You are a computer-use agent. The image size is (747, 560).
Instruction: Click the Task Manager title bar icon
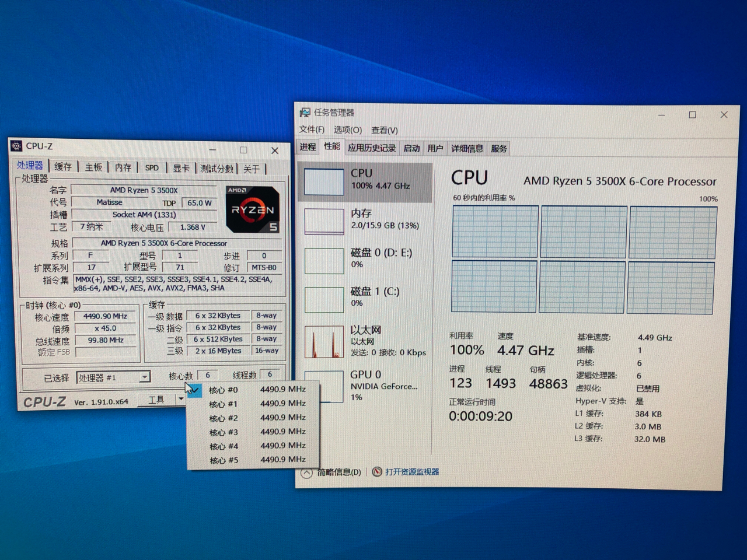point(305,112)
